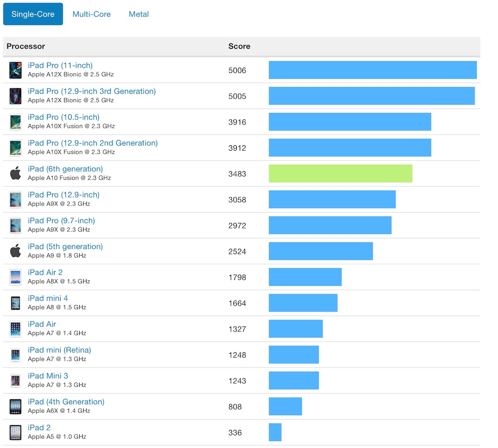Open the iPad Pro (10.5-inch) link

pos(64,117)
